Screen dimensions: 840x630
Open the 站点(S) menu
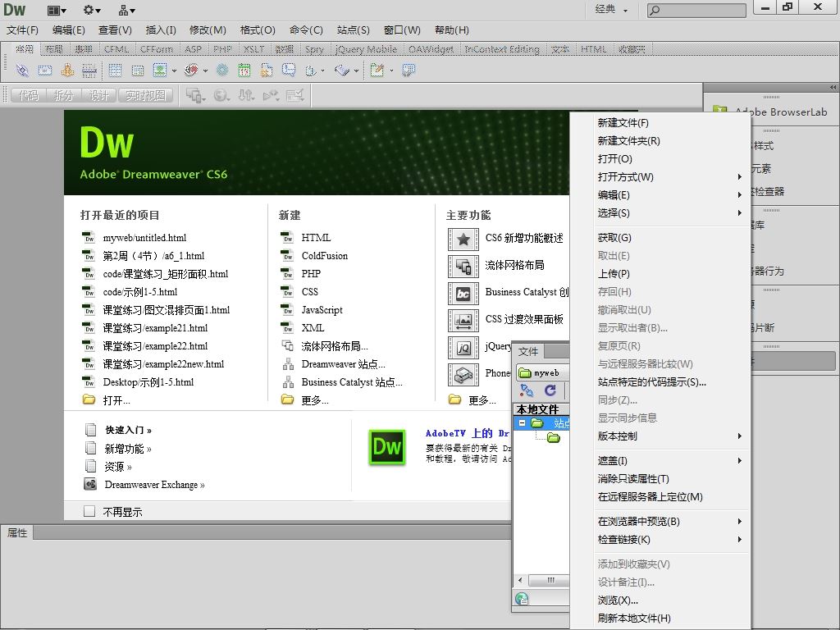(353, 30)
